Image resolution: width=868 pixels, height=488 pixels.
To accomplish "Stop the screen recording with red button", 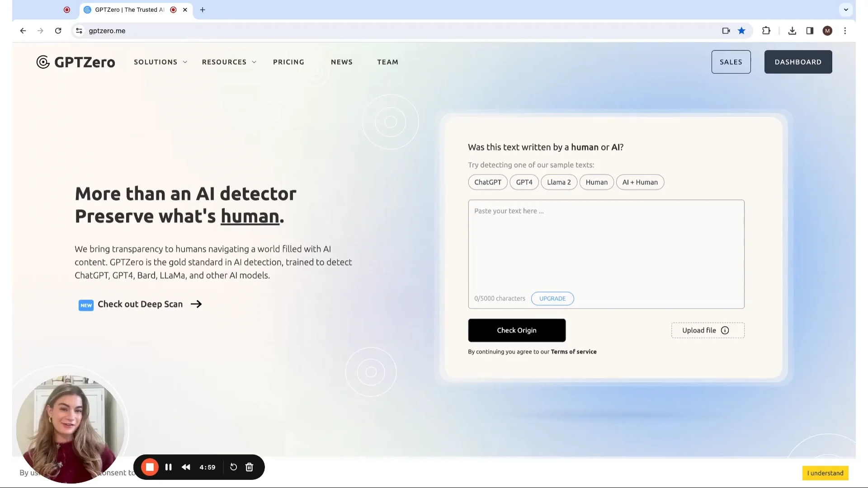I will click(x=150, y=467).
